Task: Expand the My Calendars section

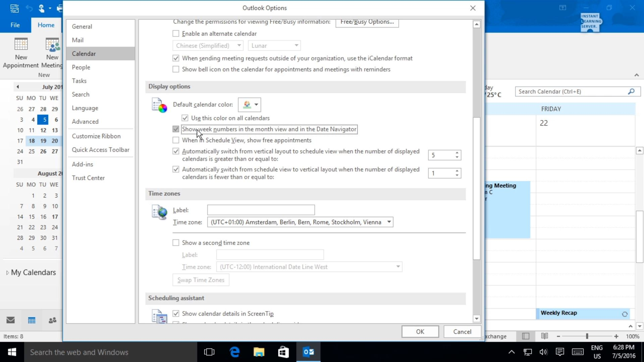Action: (7, 273)
